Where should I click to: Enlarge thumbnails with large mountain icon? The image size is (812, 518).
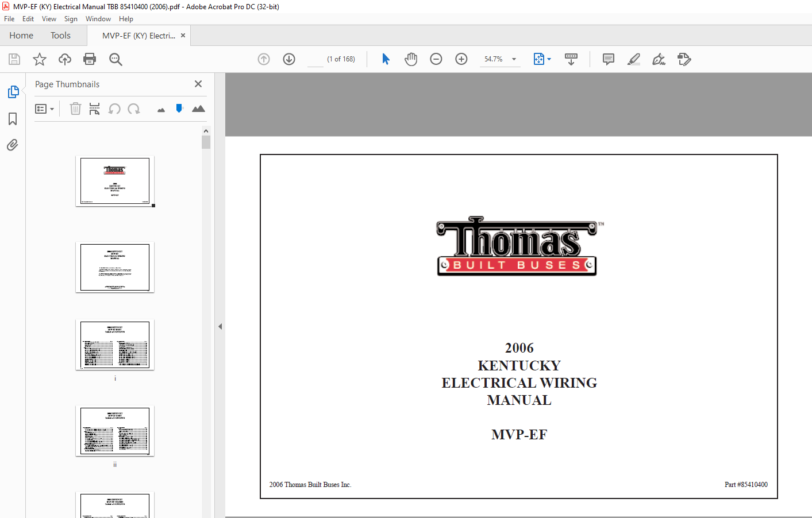coord(198,109)
